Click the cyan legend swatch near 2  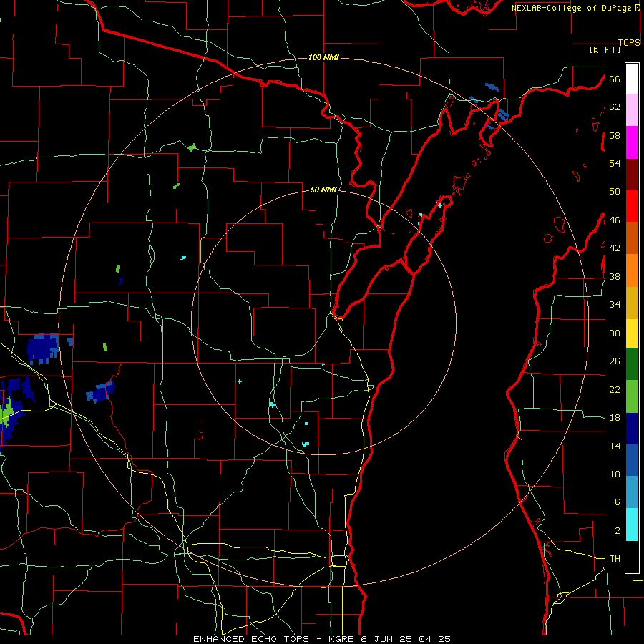tap(632, 525)
